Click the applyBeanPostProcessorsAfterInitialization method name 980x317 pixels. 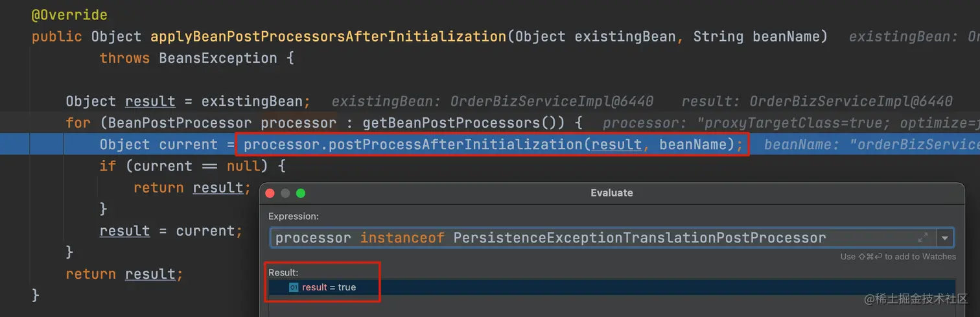pyautogui.click(x=328, y=36)
